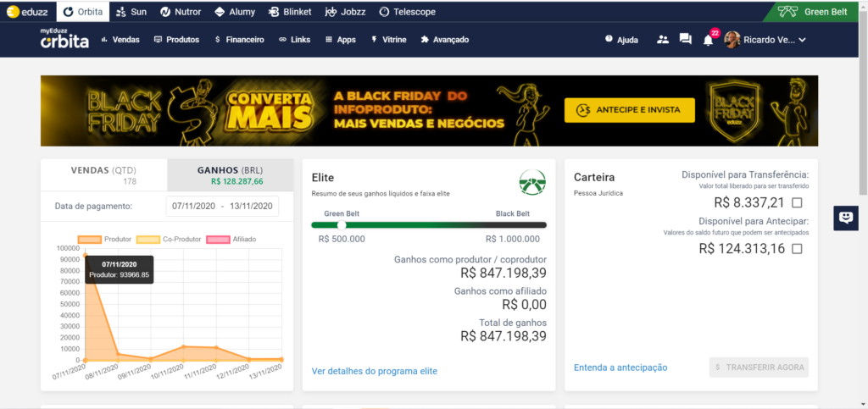Toggle the Co-Produtor legend swatch
Screen dimensions: 868x409
tap(147, 240)
